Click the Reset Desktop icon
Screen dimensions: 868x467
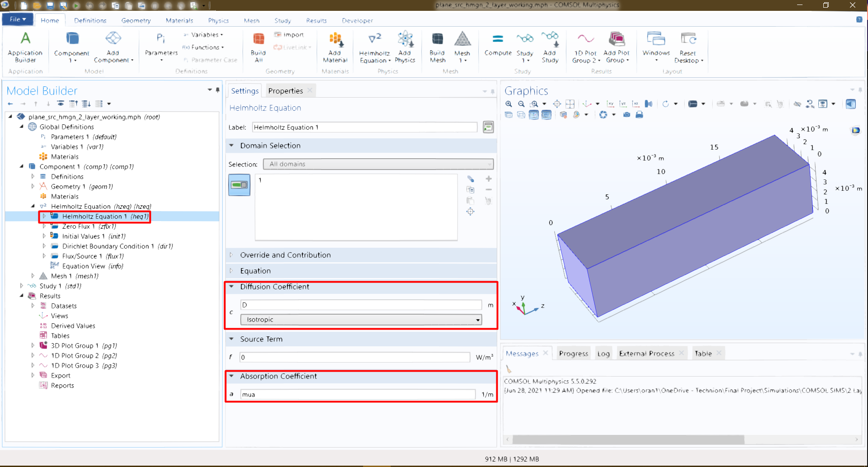[688, 47]
